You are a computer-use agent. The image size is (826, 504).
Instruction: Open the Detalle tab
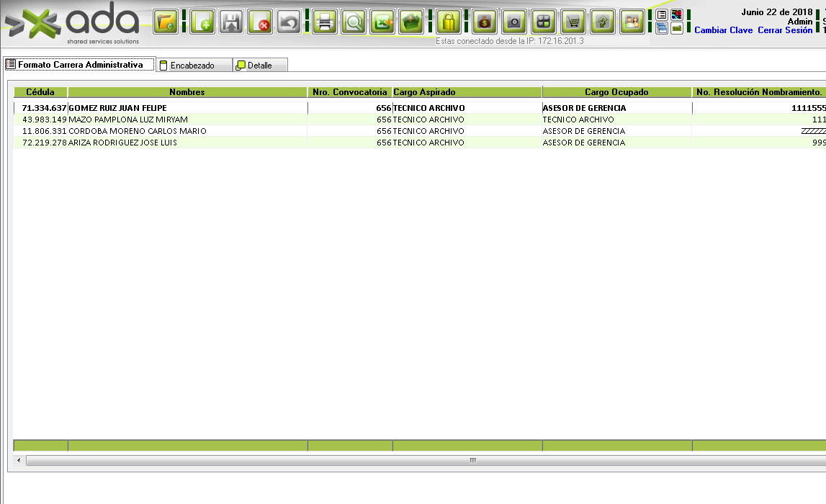click(260, 66)
